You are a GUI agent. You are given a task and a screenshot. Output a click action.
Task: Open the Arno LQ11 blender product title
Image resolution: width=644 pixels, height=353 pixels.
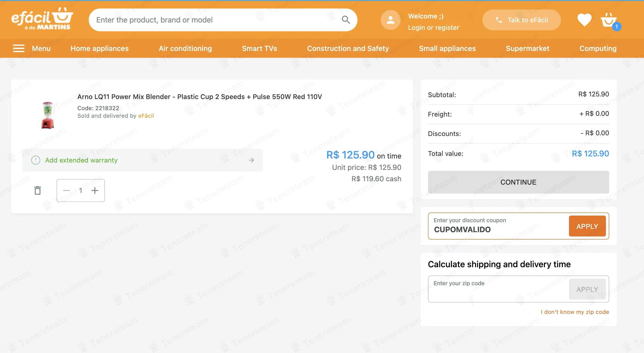[199, 97]
